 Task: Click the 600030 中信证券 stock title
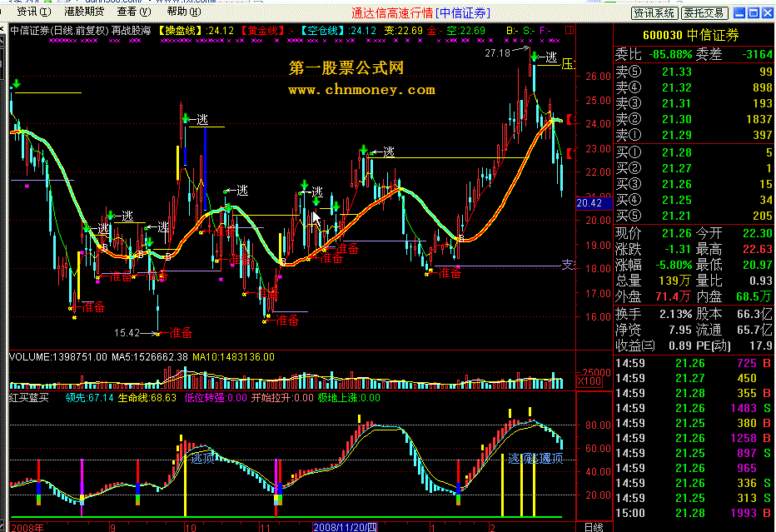(691, 35)
